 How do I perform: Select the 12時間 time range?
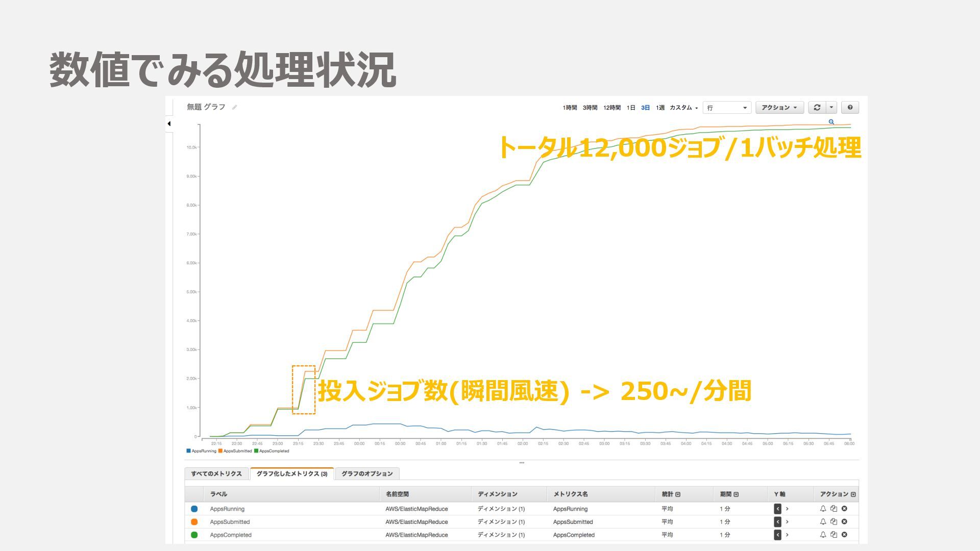611,108
